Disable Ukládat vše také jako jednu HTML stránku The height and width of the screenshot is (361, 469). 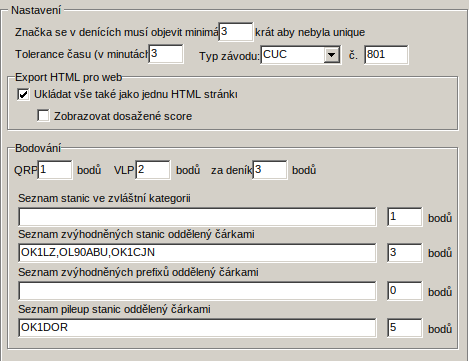point(23,94)
